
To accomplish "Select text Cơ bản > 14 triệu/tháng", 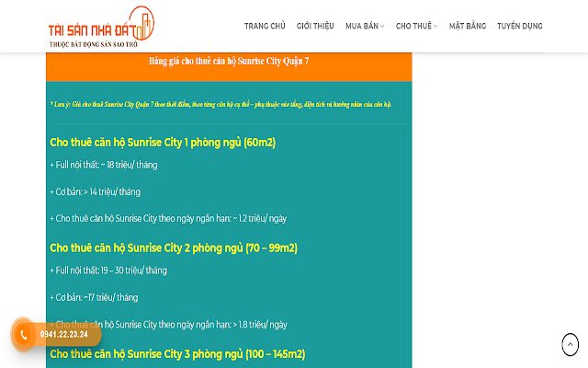I will [95, 192].
